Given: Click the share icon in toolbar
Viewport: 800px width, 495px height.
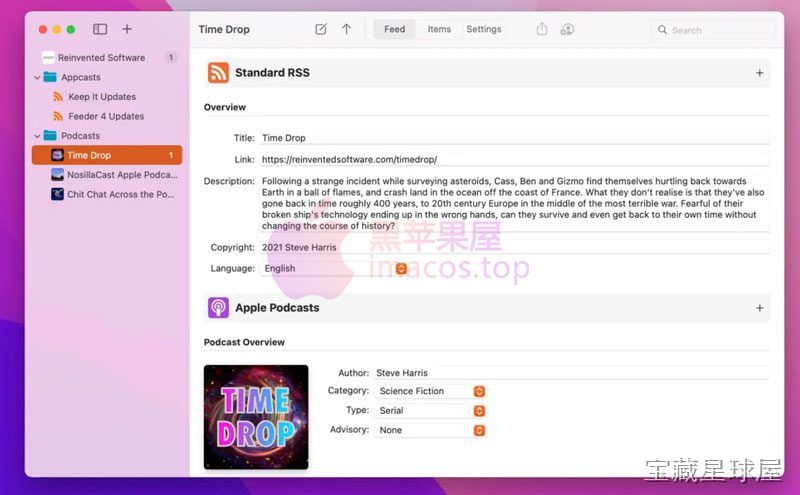Looking at the screenshot, I should coord(542,29).
